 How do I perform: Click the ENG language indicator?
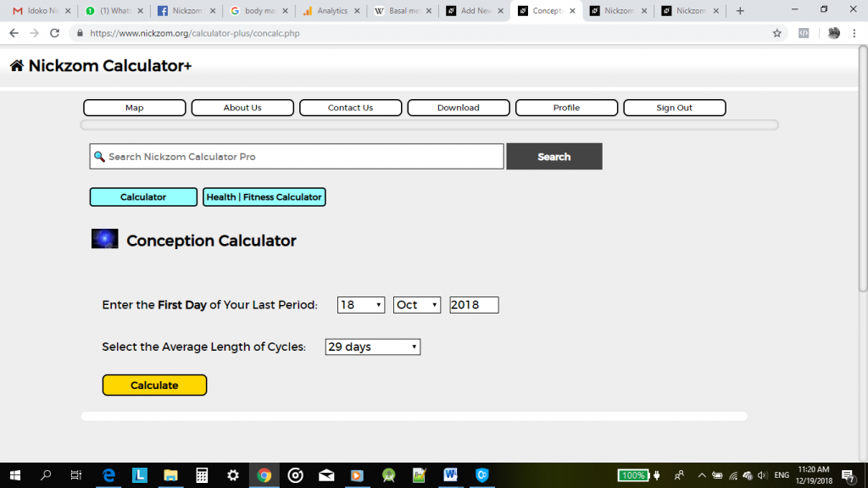coord(782,475)
